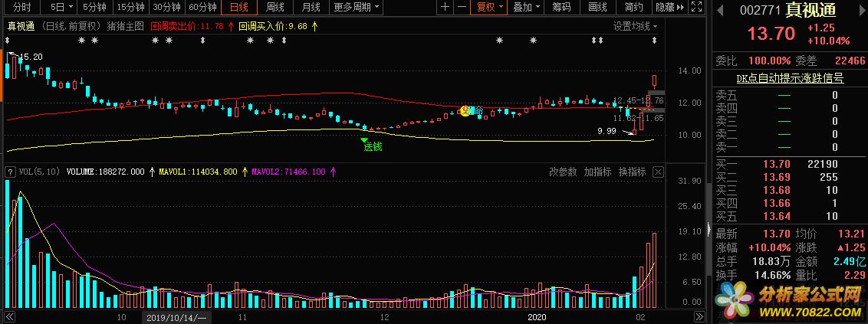The image size is (868, 324).
Task: Click 买四 price 13.66 row
Action: pos(790,203)
